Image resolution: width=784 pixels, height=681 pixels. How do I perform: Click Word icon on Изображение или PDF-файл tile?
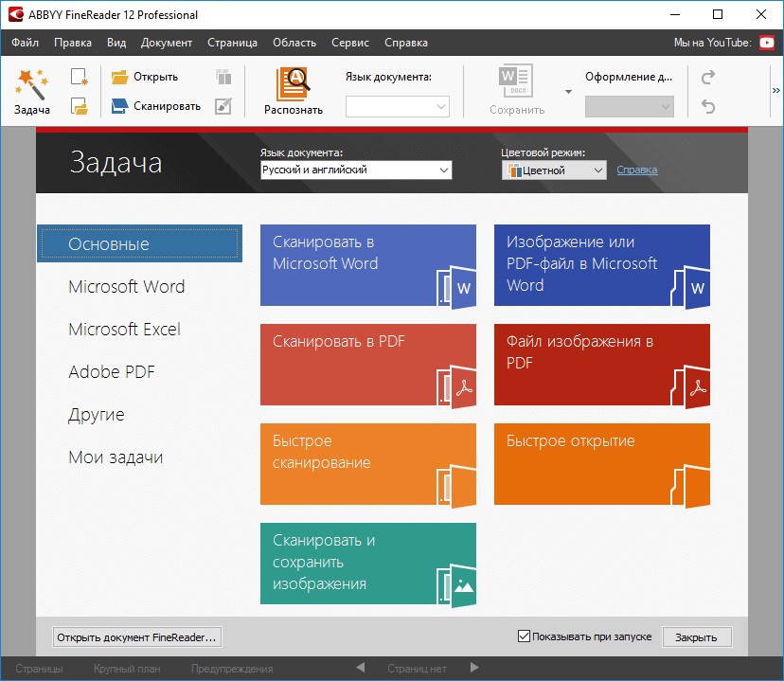(690, 287)
